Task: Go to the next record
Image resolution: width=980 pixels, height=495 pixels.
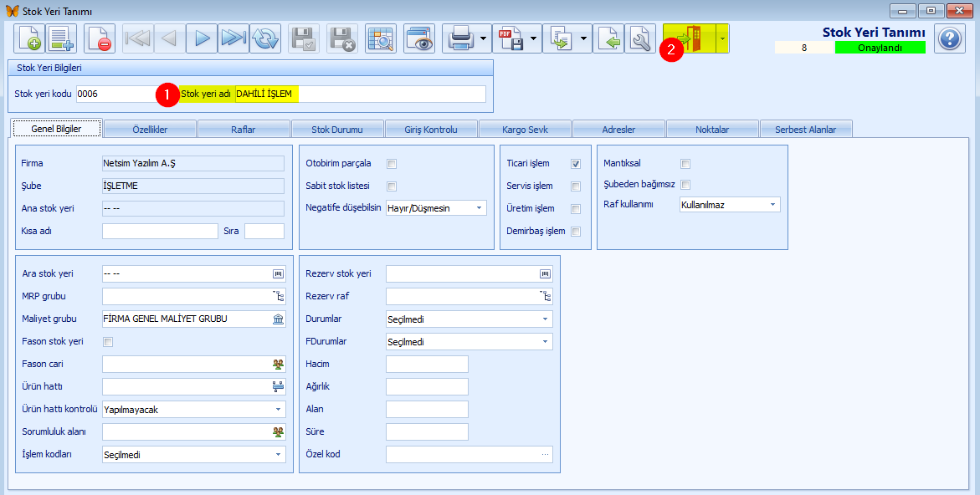Action: point(201,38)
